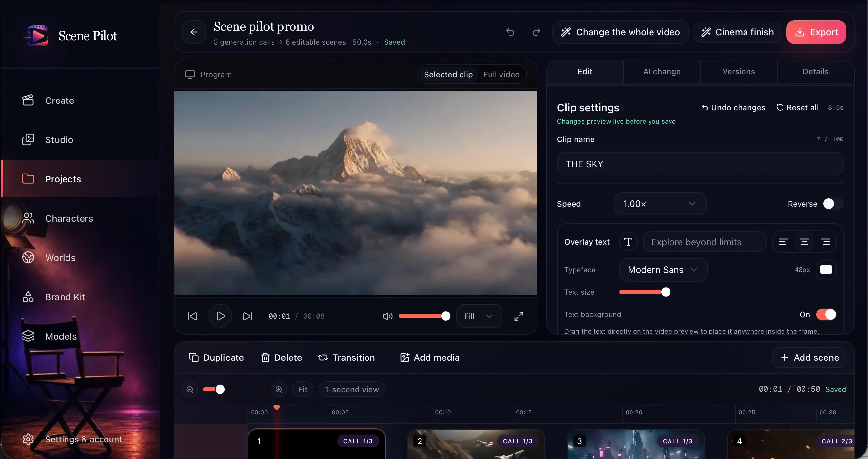
Task: Redo the action in header
Action: point(536,32)
